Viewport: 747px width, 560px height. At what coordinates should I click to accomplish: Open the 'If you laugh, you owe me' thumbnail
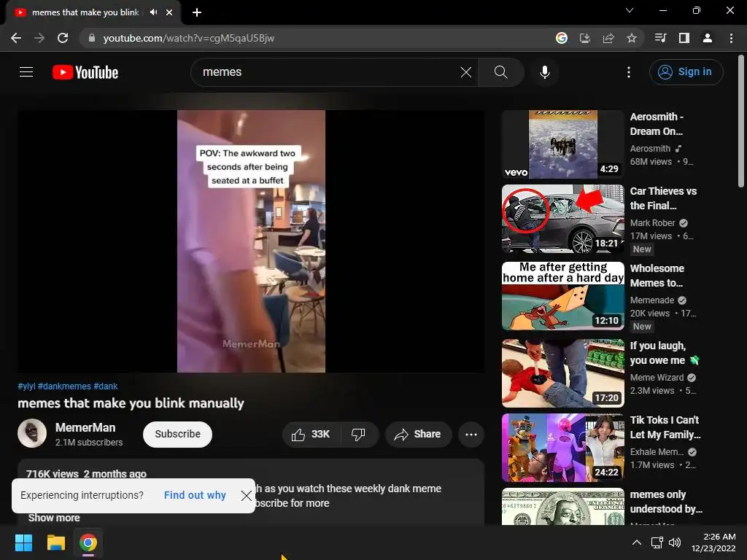coord(563,373)
